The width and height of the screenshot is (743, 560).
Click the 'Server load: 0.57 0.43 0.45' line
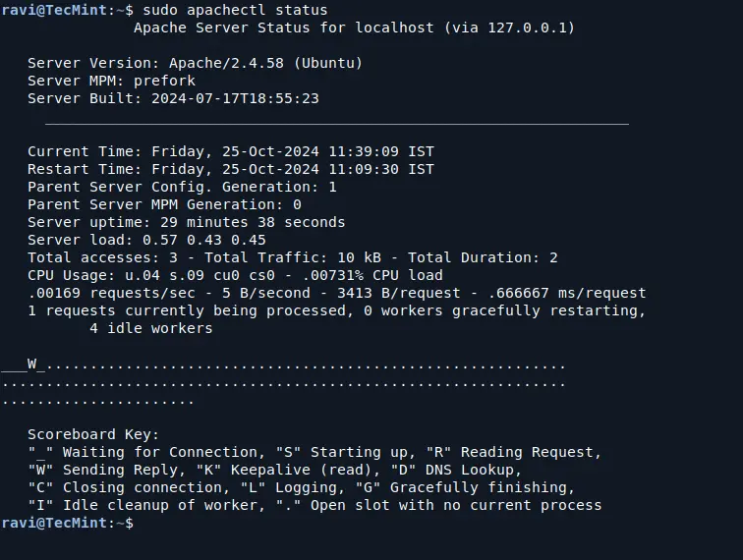(146, 240)
